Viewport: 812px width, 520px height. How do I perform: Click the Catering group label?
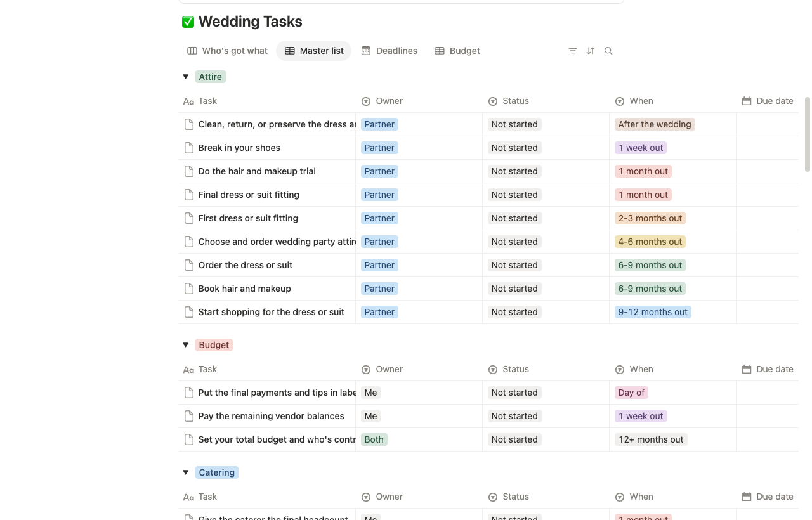[217, 472]
